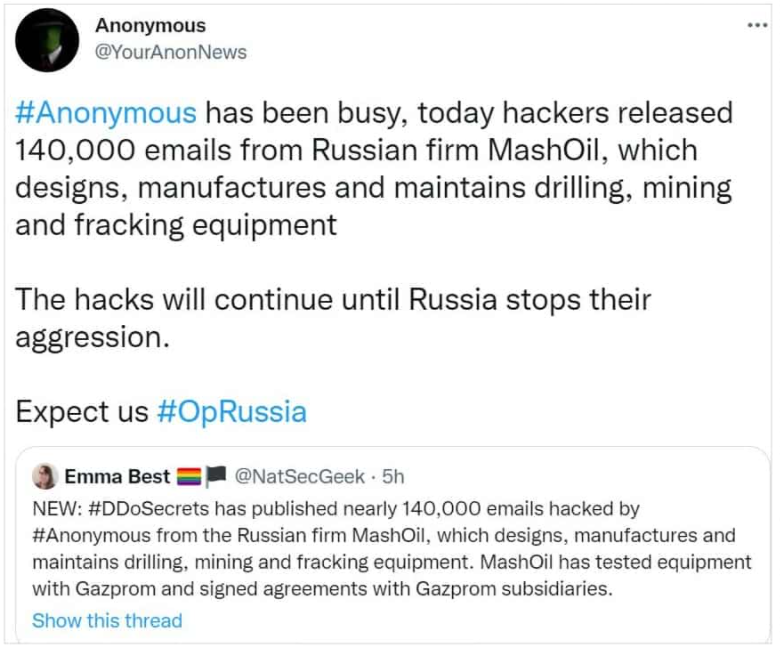Click Emma Best's small profile picture

pyautogui.click(x=44, y=477)
